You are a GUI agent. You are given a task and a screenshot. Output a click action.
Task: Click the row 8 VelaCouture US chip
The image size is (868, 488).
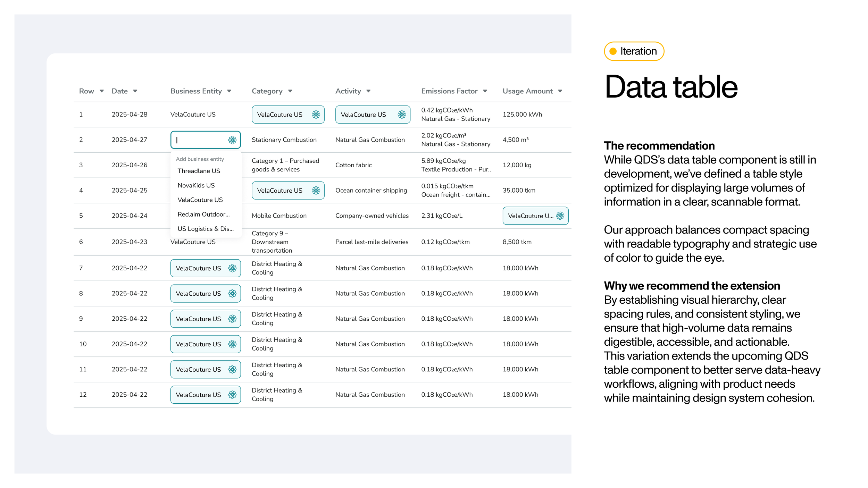point(198,294)
